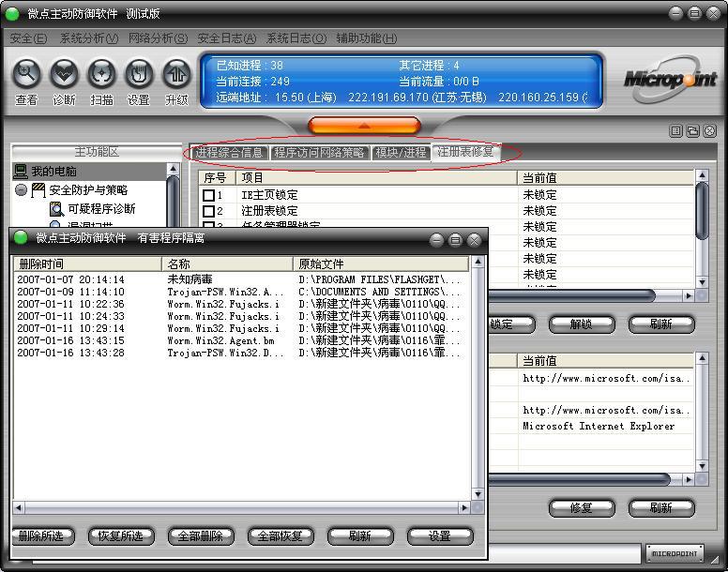728x572 pixels.
Task: Switch to the 进程综合信息 tab
Action: pos(229,152)
